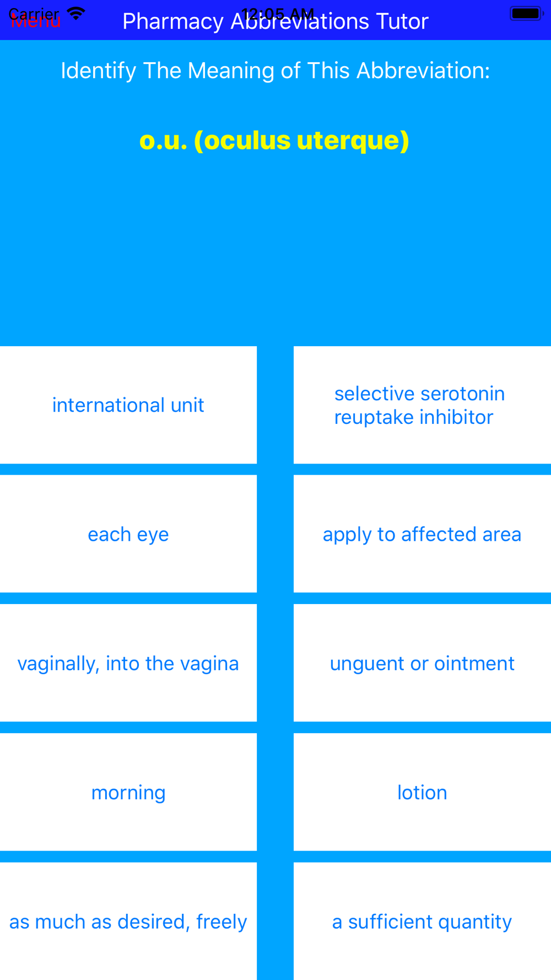Tap the 'morning' answer tile
551x980 pixels.
[x=128, y=792]
